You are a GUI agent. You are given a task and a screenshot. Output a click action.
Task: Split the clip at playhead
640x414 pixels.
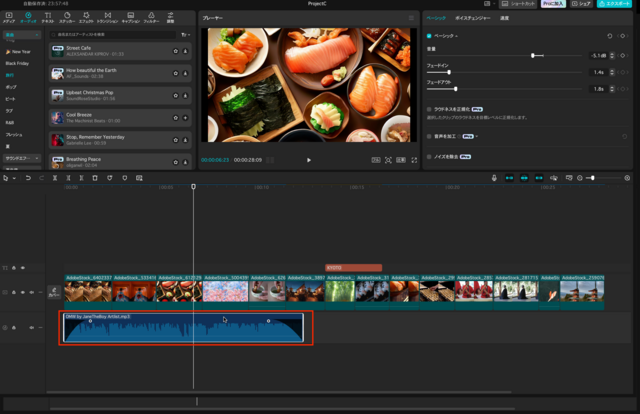(x=55, y=178)
